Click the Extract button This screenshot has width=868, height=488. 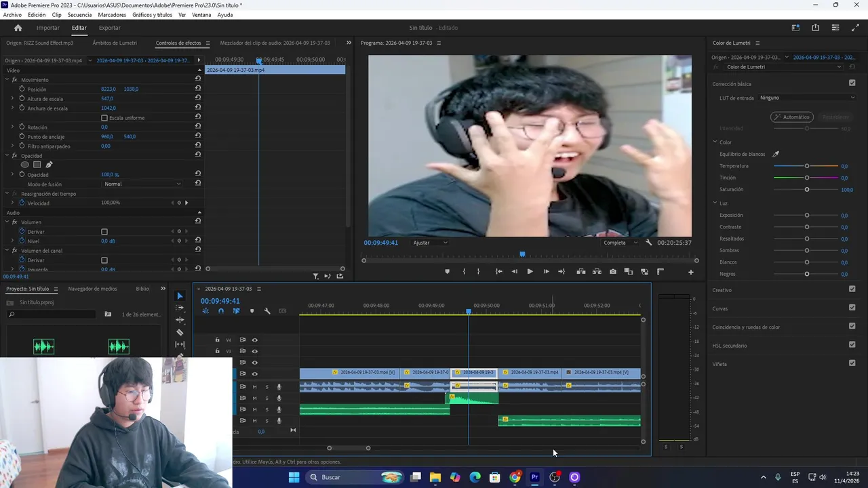597,272
